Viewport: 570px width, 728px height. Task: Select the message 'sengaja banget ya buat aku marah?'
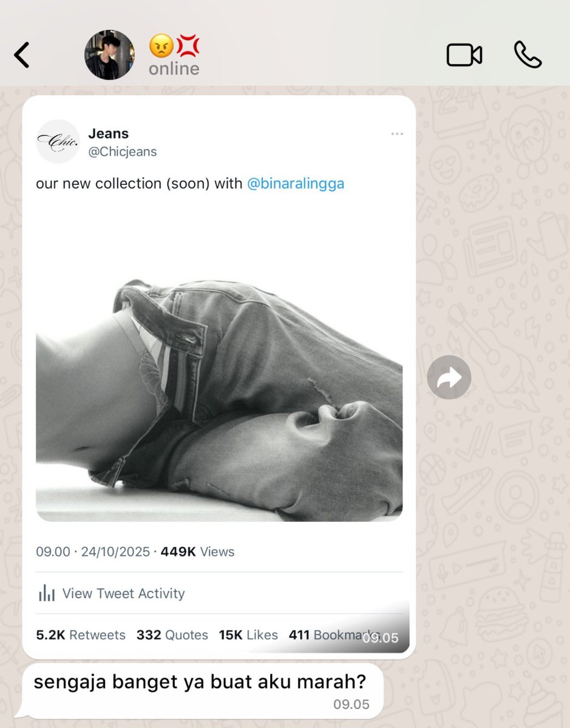point(200,682)
